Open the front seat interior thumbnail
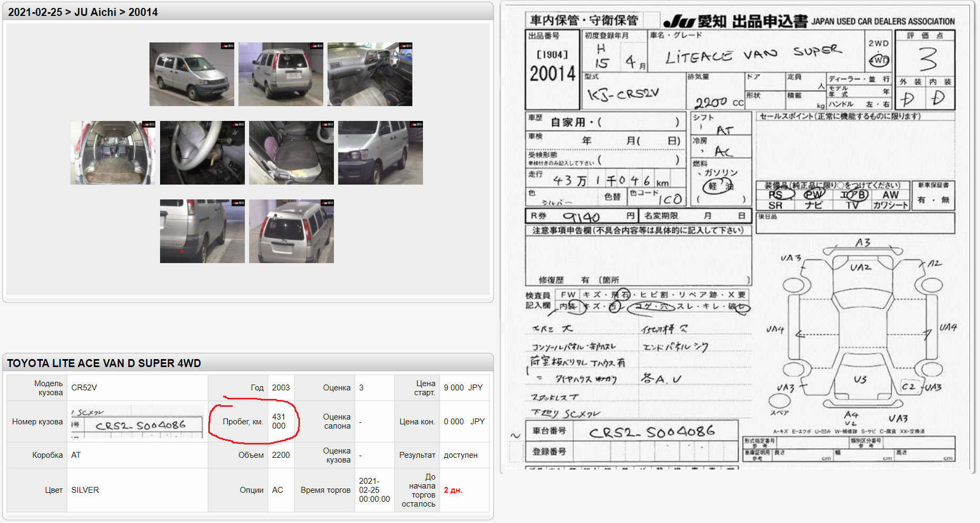This screenshot has height=523, width=980. (x=292, y=153)
